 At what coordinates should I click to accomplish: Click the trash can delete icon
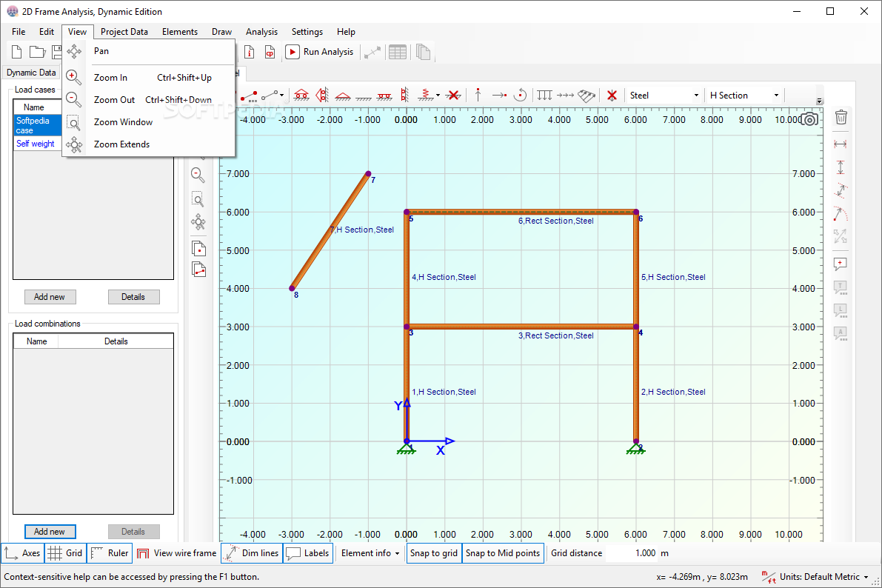pos(841,117)
